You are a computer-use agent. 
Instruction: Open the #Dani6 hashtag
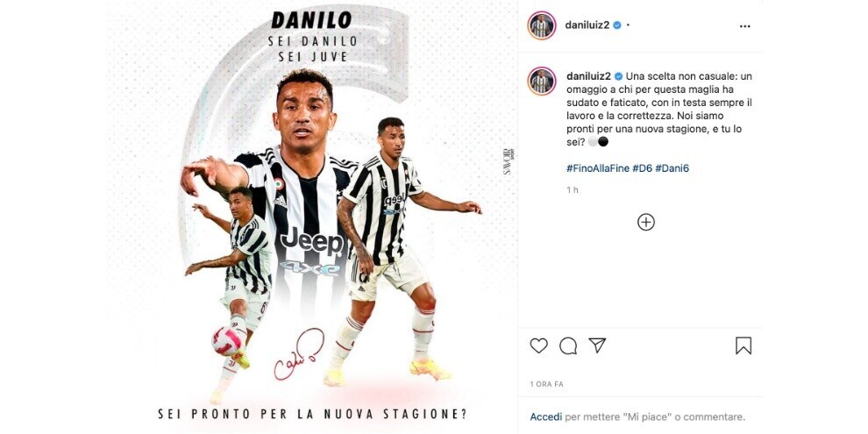672,168
